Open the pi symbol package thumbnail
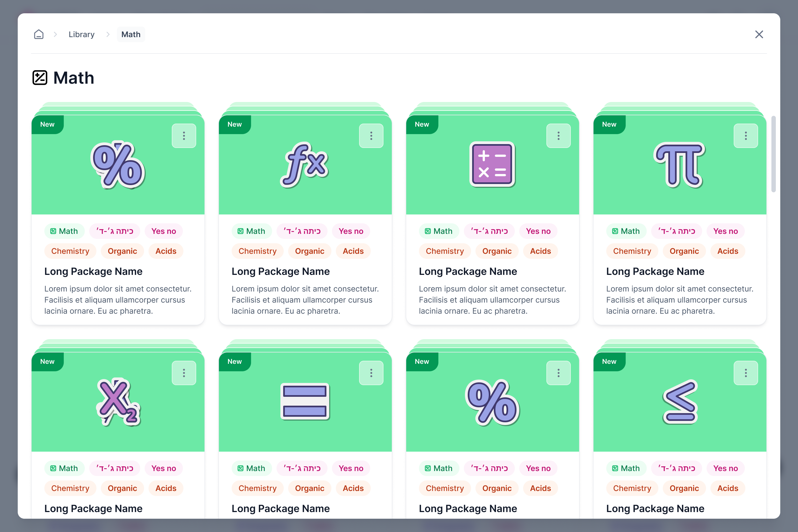The image size is (798, 532). tap(680, 165)
